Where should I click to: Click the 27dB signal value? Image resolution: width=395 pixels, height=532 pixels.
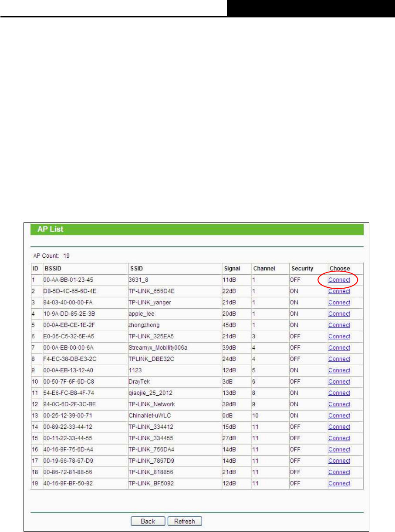coord(230,438)
